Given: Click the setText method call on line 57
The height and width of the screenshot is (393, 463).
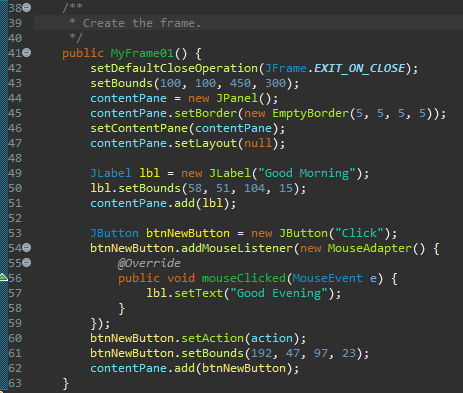Looking at the screenshot, I should point(198,293).
